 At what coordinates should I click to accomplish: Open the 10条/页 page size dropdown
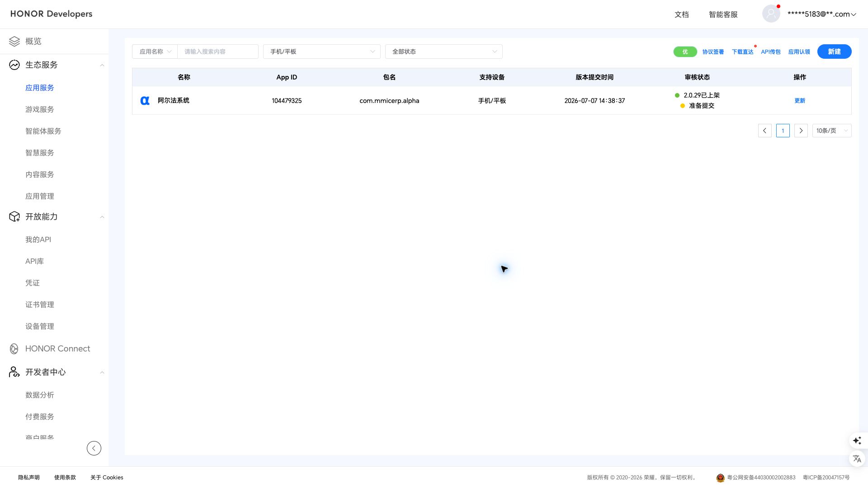(832, 131)
